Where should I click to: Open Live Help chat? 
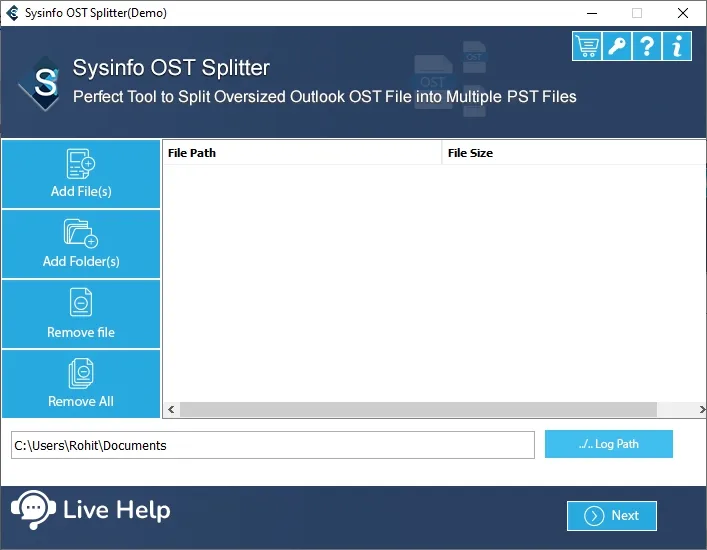click(91, 510)
